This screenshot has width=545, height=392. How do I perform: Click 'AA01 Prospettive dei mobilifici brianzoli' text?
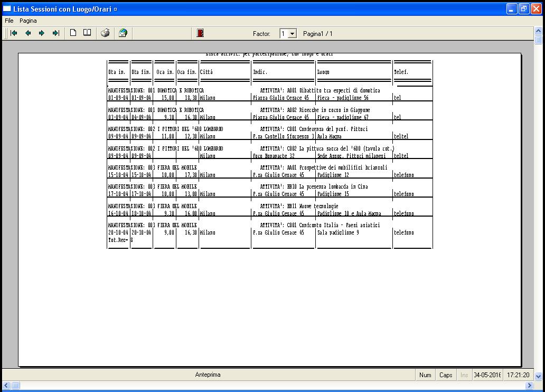click(x=337, y=167)
